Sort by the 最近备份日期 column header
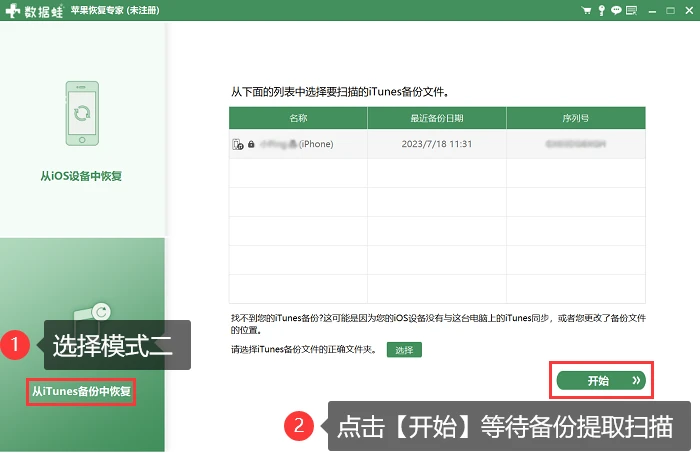Image resolution: width=700 pixels, height=453 pixels. pyautogui.click(x=437, y=118)
